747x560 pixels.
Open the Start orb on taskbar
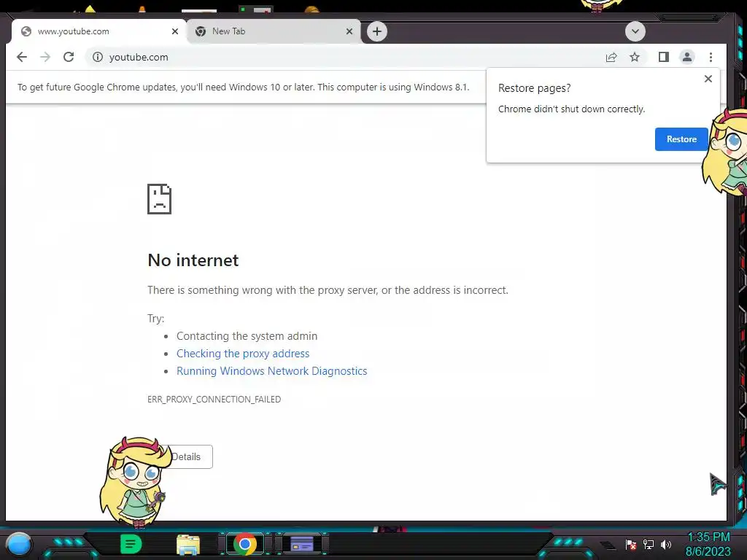19,545
